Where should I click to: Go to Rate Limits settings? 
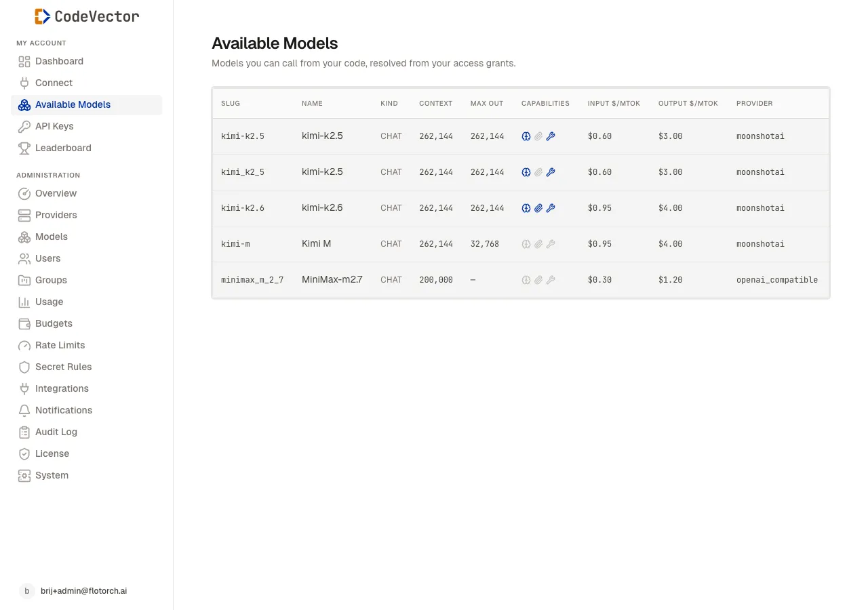pos(86,346)
